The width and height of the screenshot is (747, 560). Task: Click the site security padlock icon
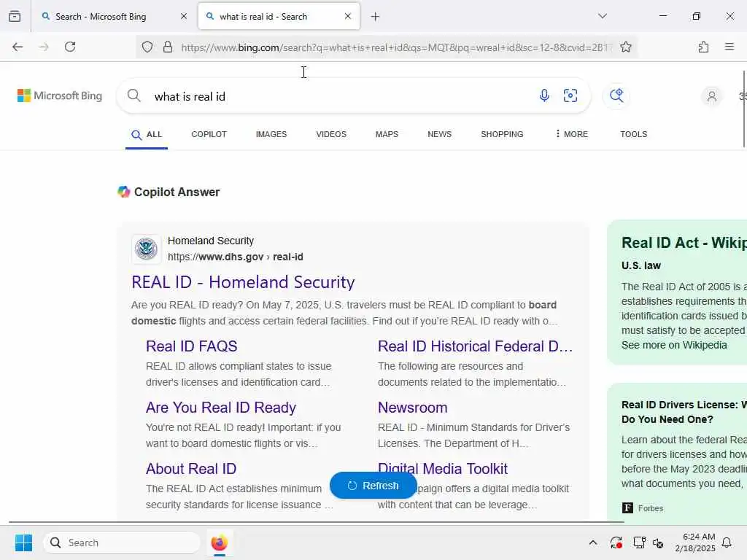click(168, 47)
